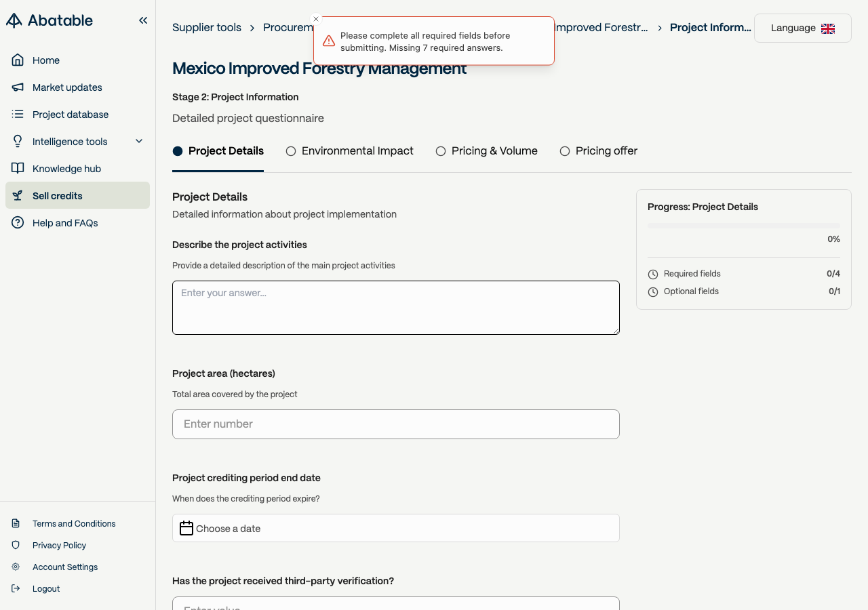Open the Language dropdown
Image resolution: width=868 pixels, height=610 pixels.
pos(802,28)
